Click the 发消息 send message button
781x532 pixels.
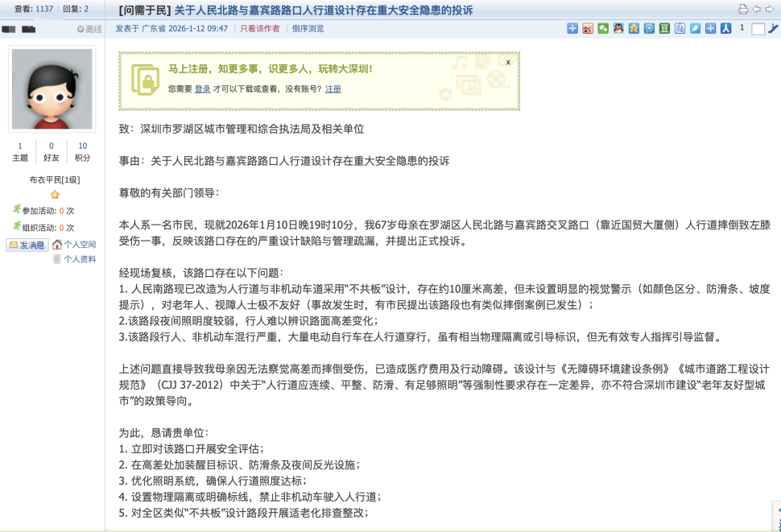click(27, 245)
